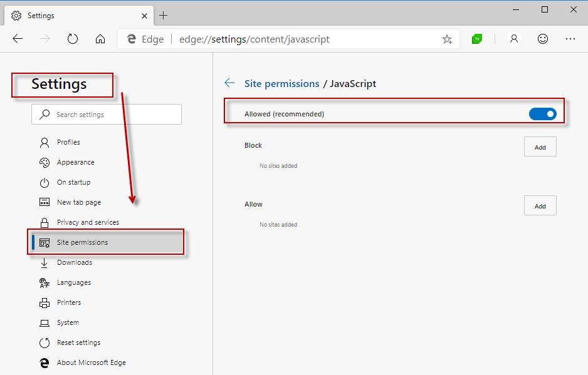Click the Profiles person icon in the sidebar
The image size is (588, 375).
click(x=45, y=142)
